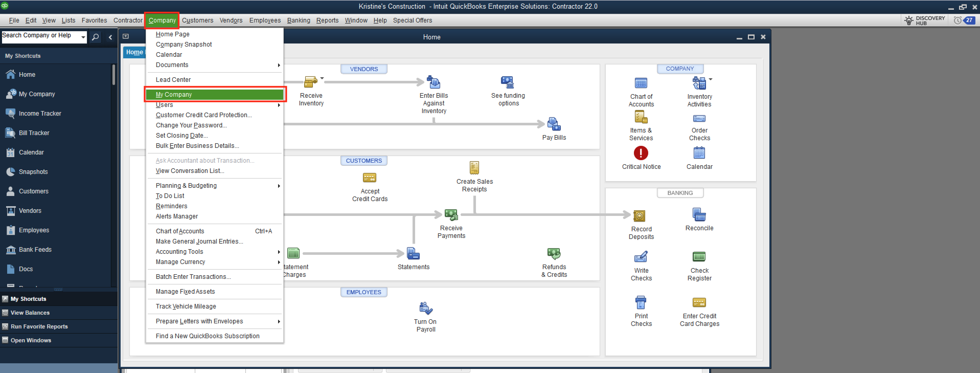Open the red Critical Notice icon
This screenshot has height=373, width=980.
click(x=641, y=153)
